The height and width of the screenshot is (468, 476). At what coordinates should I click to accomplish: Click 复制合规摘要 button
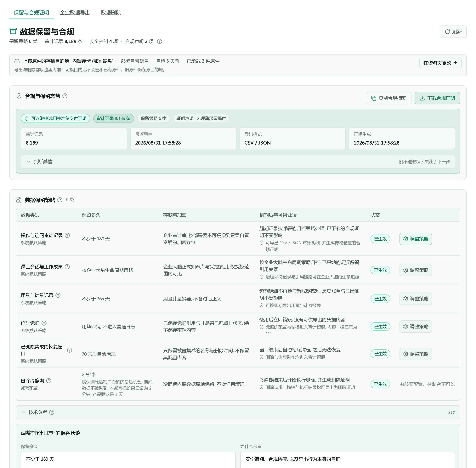[388, 98]
